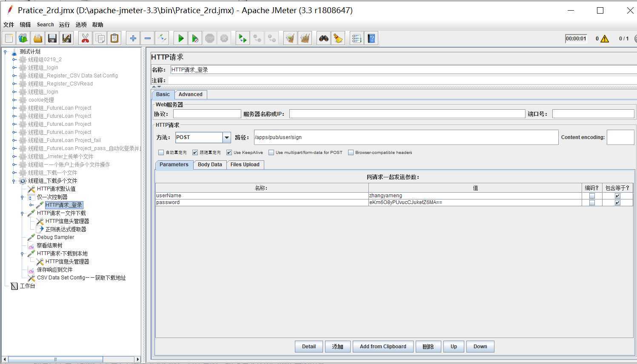Check 编码? box for password row
Viewport: 637px width, 364px height.
coord(592,202)
